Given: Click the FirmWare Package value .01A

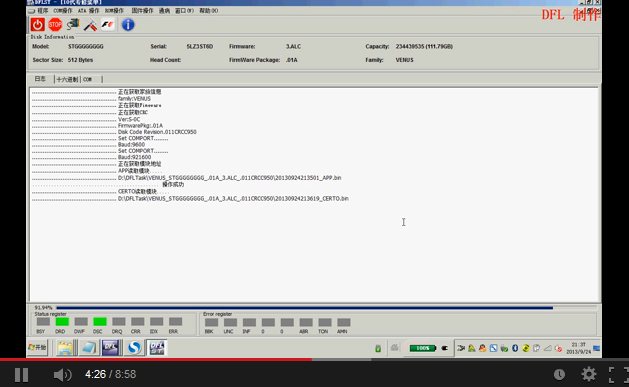Looking at the screenshot, I should 292,60.
